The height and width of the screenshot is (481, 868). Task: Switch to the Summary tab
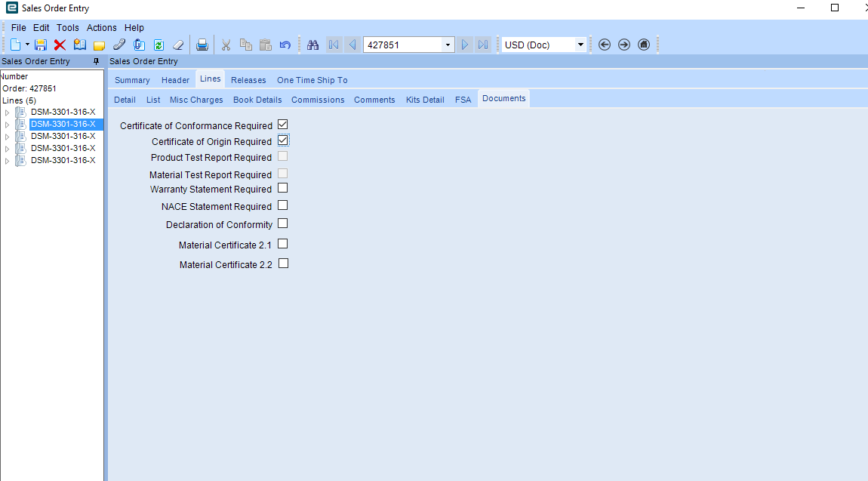coord(132,80)
